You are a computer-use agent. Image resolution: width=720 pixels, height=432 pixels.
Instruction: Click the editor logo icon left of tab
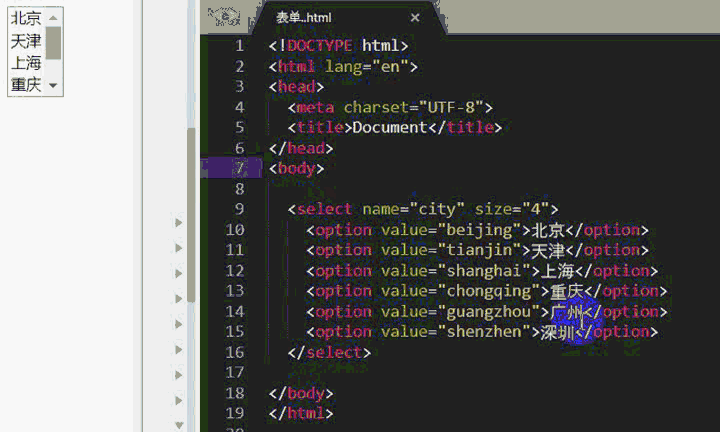coord(224,17)
